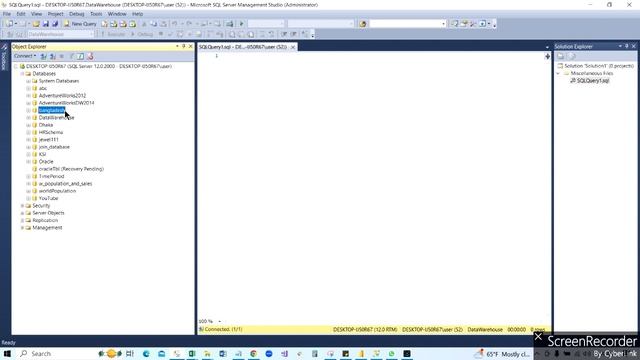Expand the AdventureWorksDW2014 database node
The width and height of the screenshot is (640, 360).
click(29, 103)
